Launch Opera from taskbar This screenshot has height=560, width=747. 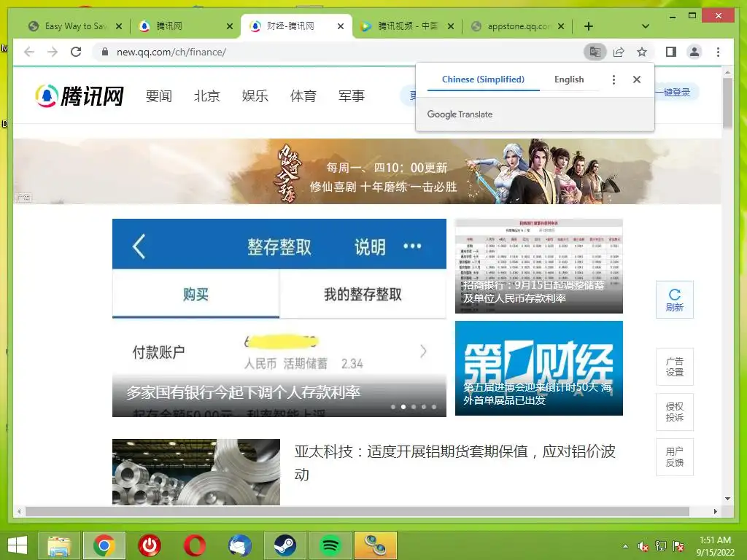tap(195, 545)
